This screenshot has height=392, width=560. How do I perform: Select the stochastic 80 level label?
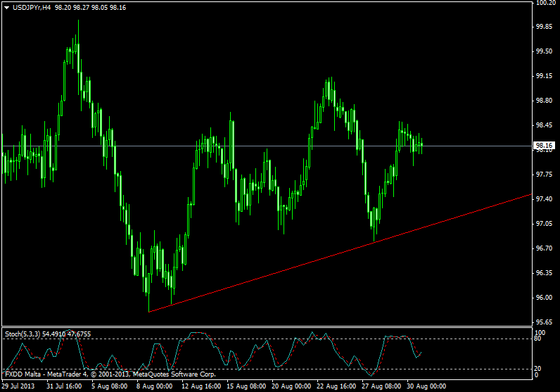click(x=537, y=339)
